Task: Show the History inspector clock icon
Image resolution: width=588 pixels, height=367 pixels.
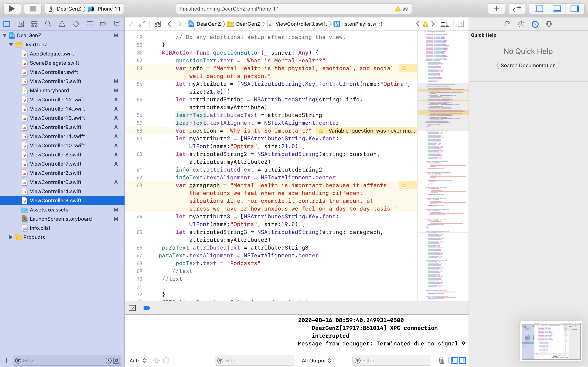Action: [x=521, y=24]
